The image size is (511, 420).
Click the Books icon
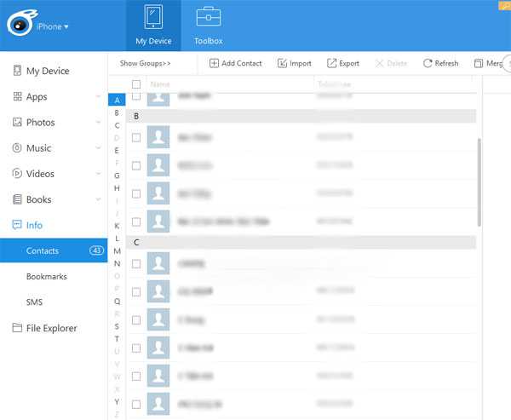pyautogui.click(x=17, y=198)
